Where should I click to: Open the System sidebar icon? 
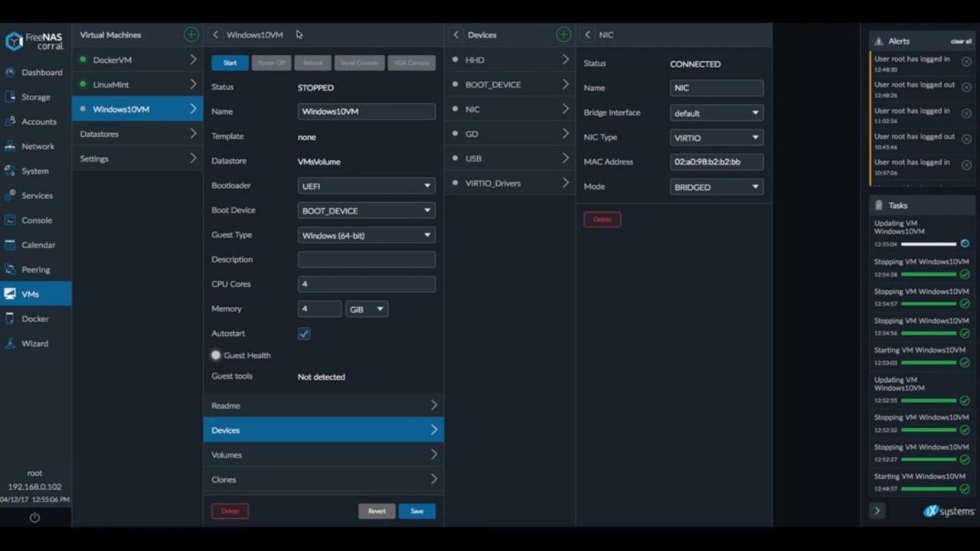(x=10, y=171)
